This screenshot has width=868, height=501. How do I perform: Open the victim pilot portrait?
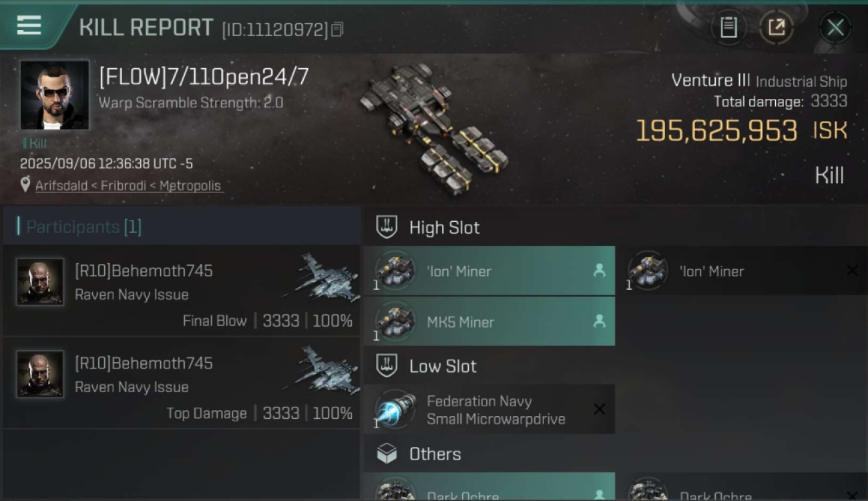(54, 95)
